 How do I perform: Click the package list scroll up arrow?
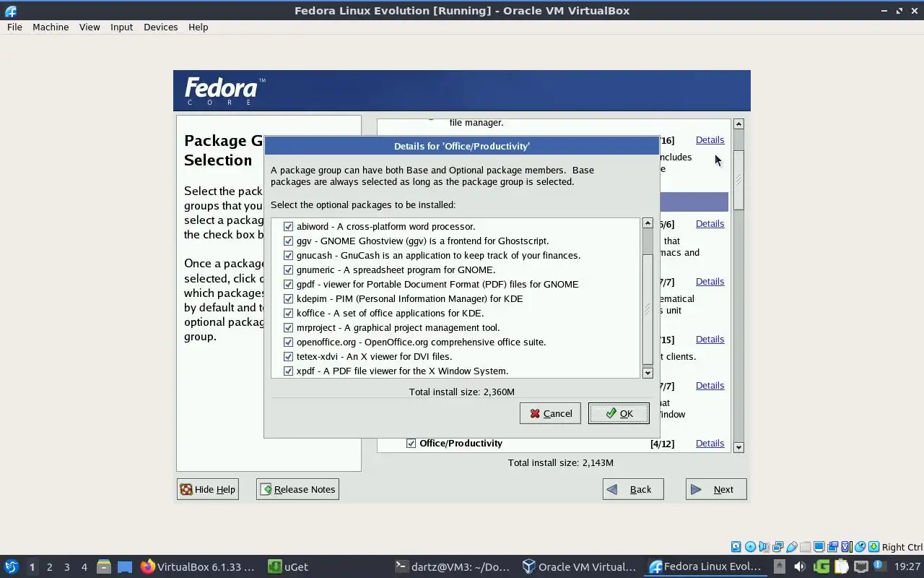click(648, 223)
